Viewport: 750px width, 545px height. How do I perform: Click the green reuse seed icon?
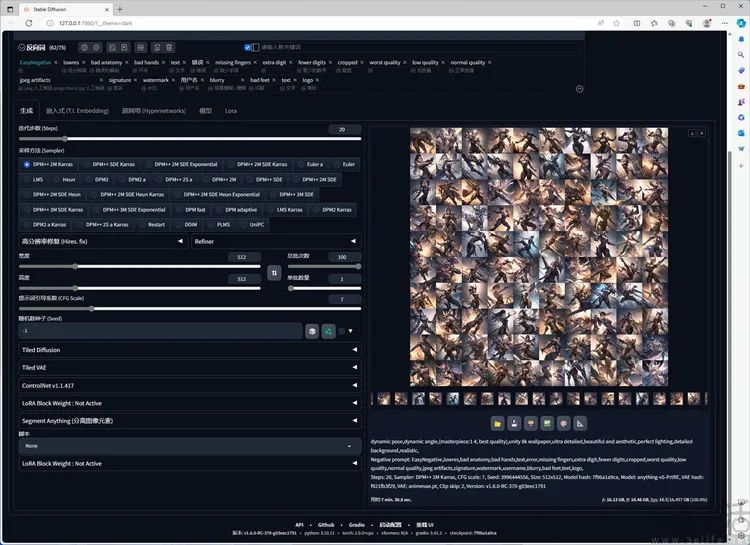coord(329,331)
